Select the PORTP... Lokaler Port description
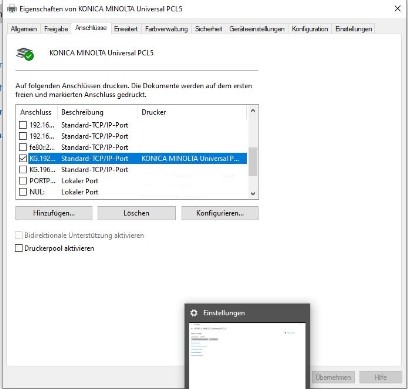Screen dimensions: 408x389 click(80, 181)
